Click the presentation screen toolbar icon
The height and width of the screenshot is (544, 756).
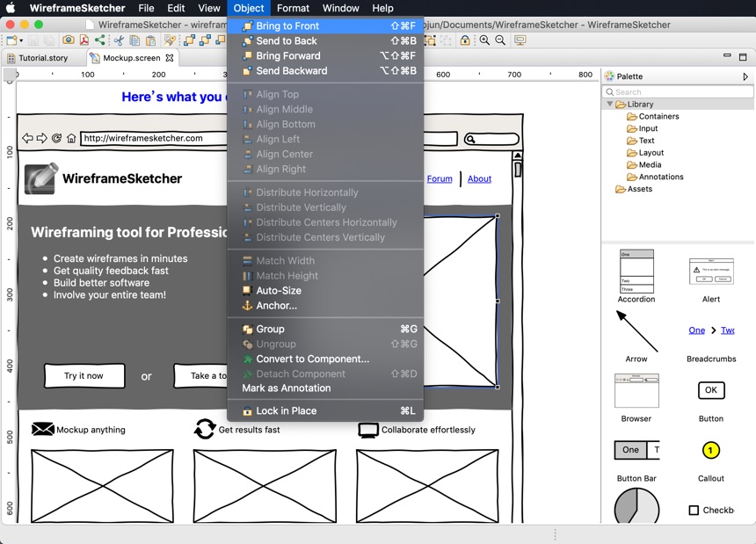click(x=520, y=40)
